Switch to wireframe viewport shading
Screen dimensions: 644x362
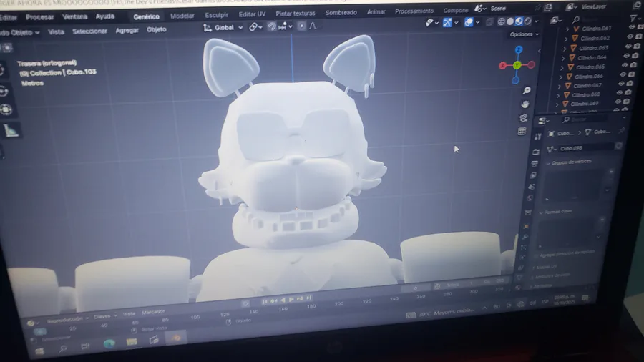tap(501, 21)
